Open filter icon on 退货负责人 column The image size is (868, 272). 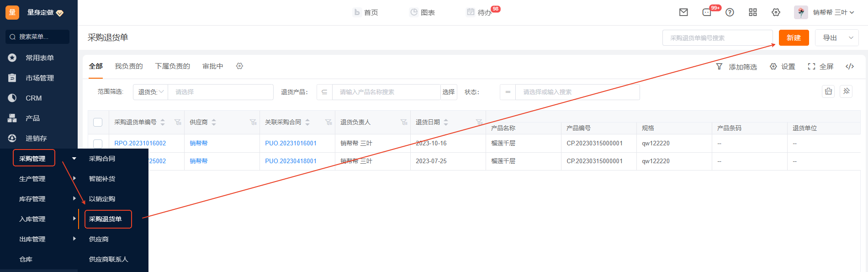click(404, 122)
